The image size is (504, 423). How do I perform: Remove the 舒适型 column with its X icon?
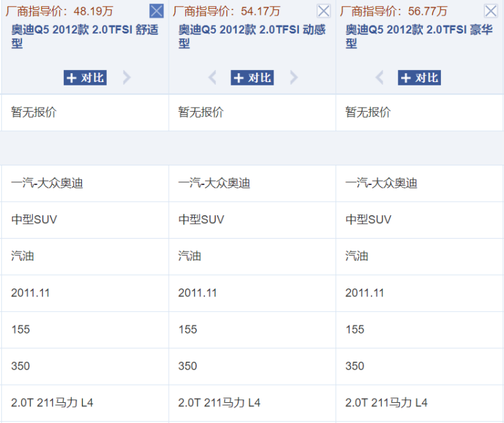point(157,11)
